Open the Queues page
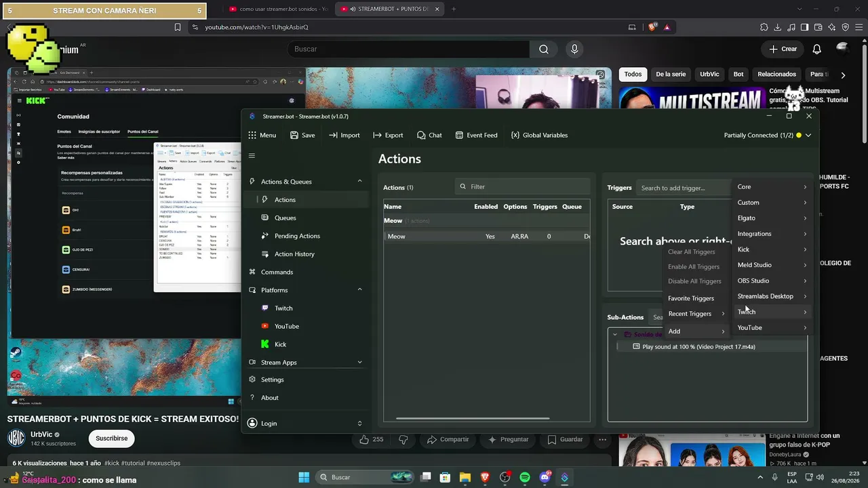The image size is (868, 488). (307, 218)
